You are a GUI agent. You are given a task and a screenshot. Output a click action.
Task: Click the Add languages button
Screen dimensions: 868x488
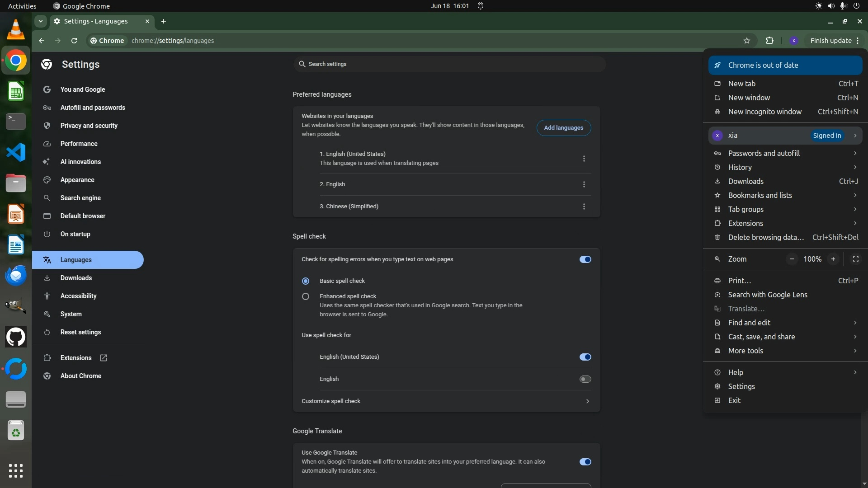[x=563, y=128]
